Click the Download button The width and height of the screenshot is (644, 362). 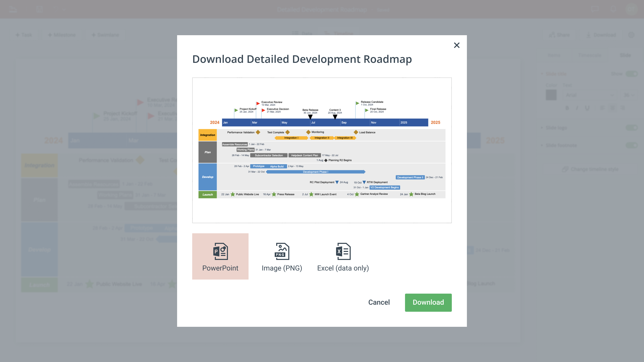click(x=428, y=302)
